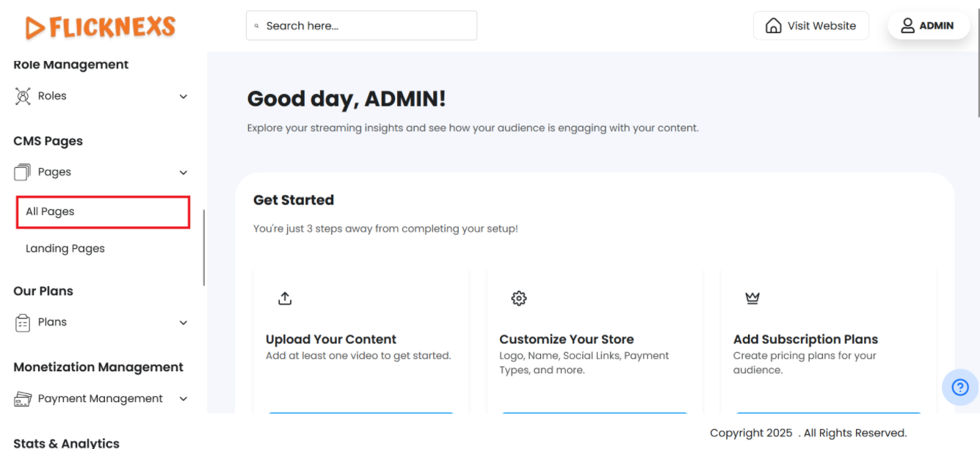Click the Visit Website button

click(810, 26)
